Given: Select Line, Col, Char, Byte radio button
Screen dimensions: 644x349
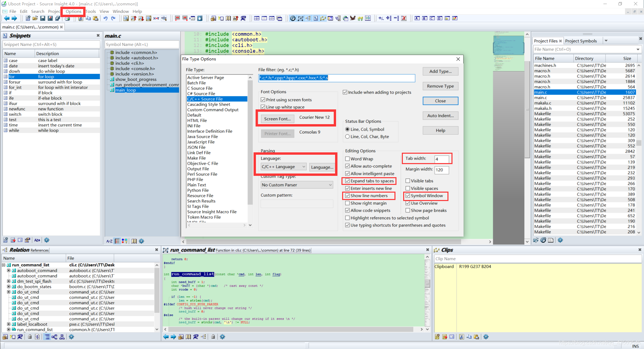Looking at the screenshot, I should [x=347, y=137].
